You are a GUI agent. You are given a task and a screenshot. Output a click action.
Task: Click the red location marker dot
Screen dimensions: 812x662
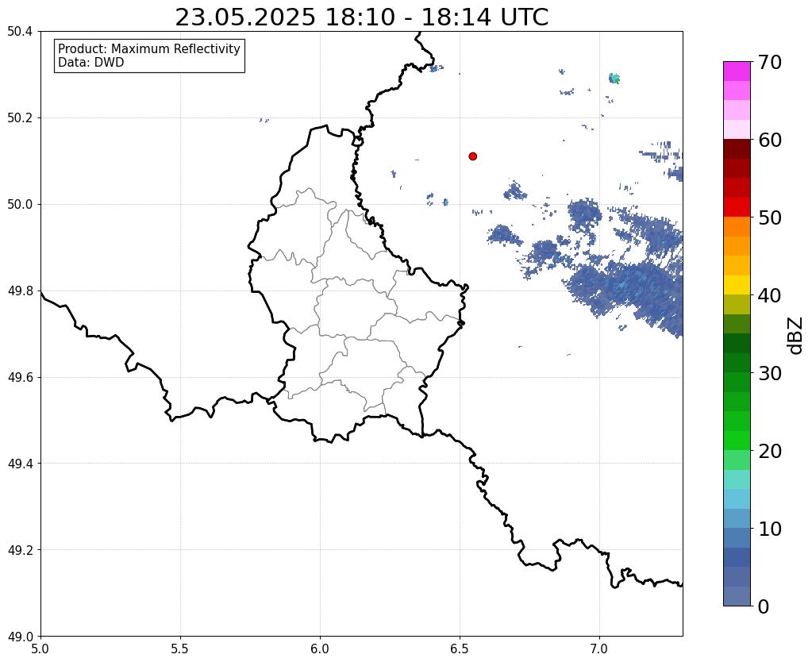[473, 156]
